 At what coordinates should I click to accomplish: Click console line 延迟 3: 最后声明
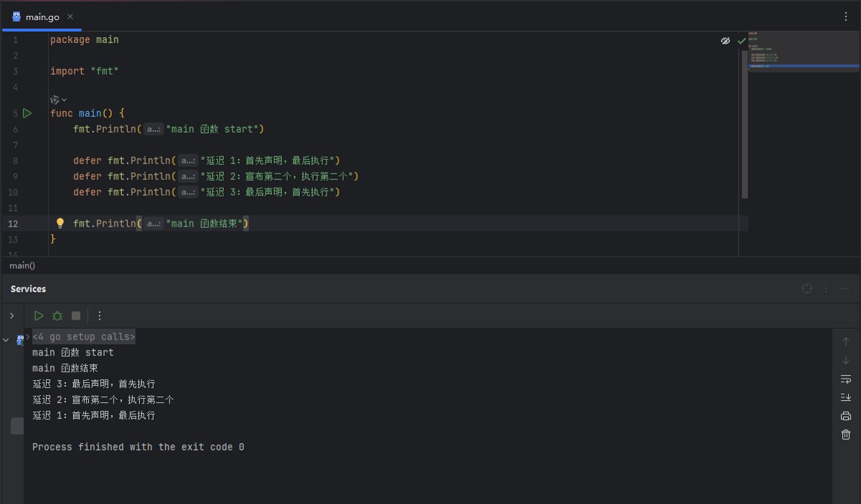pos(94,384)
